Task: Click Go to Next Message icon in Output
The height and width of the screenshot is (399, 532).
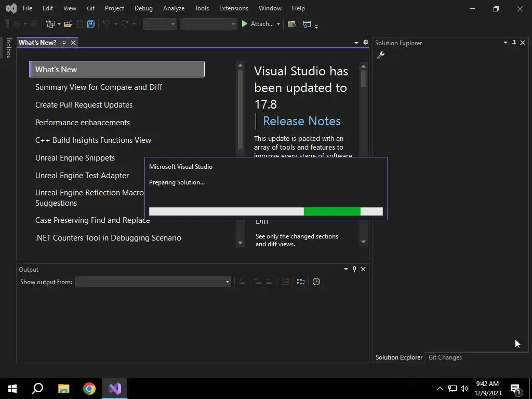Action: tap(269, 282)
